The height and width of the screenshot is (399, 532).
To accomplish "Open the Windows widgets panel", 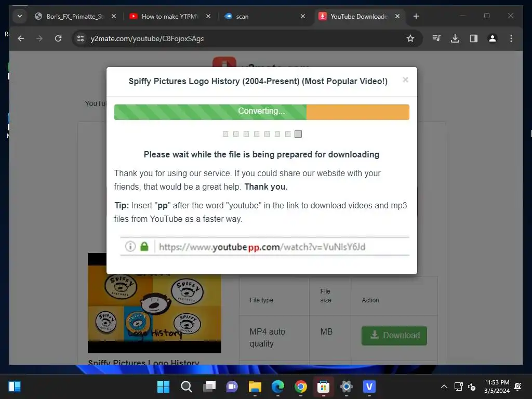I will click(x=15, y=387).
